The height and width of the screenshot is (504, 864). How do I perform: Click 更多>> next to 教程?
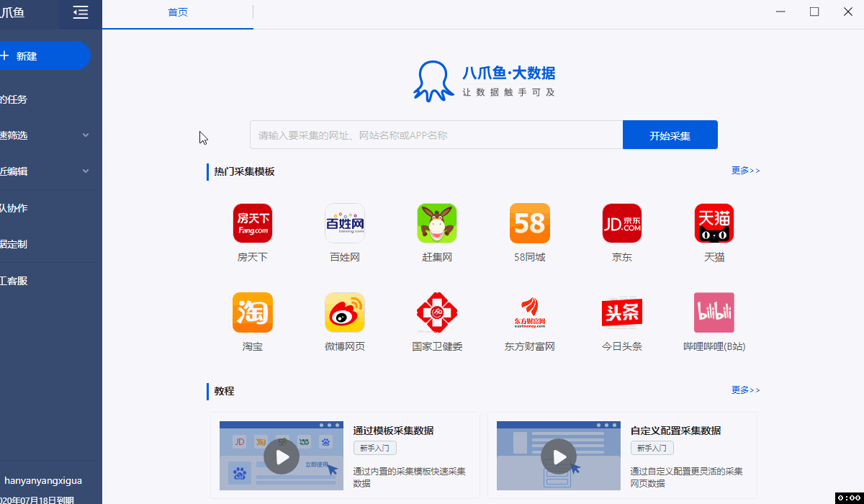(746, 390)
